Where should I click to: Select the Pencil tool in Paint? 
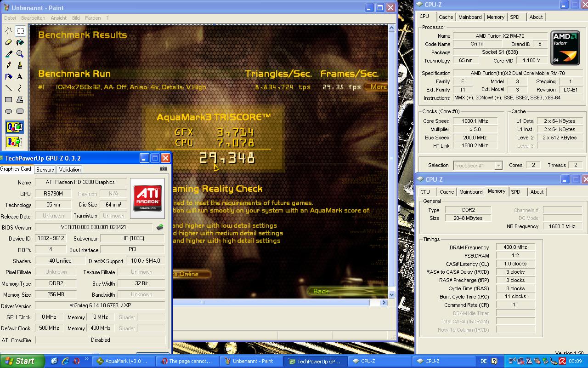[9, 65]
